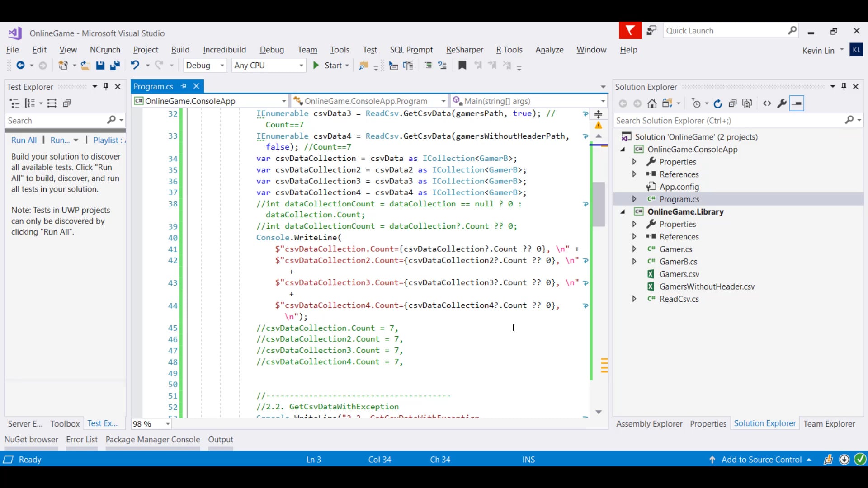
Task: Expand the GamerB.cs tree node
Action: click(634, 262)
